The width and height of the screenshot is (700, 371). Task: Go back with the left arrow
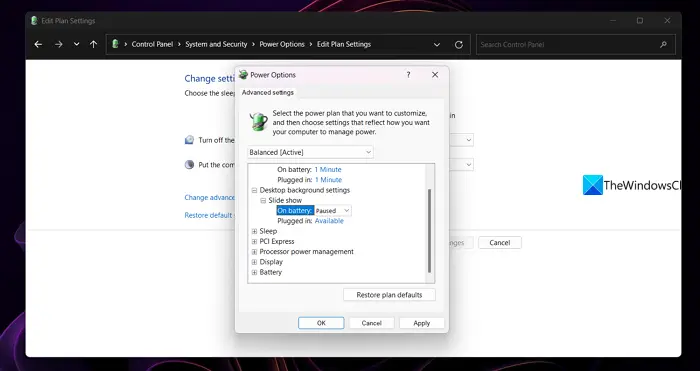(x=38, y=44)
